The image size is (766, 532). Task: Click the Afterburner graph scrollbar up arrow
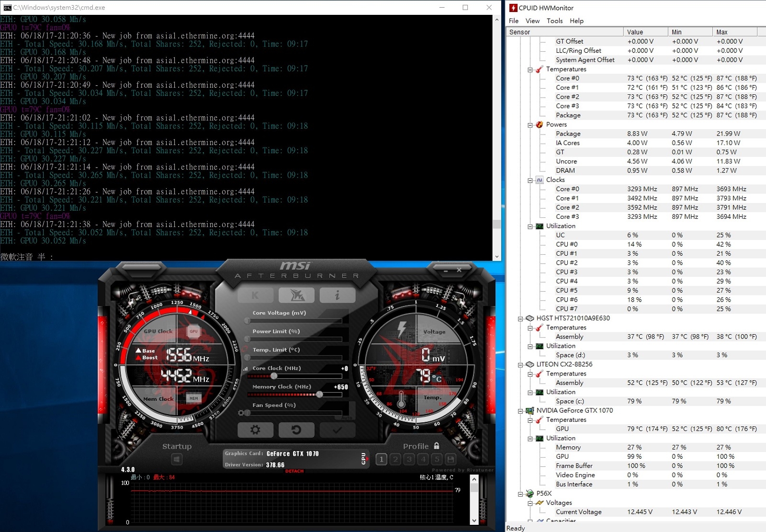tap(474, 479)
